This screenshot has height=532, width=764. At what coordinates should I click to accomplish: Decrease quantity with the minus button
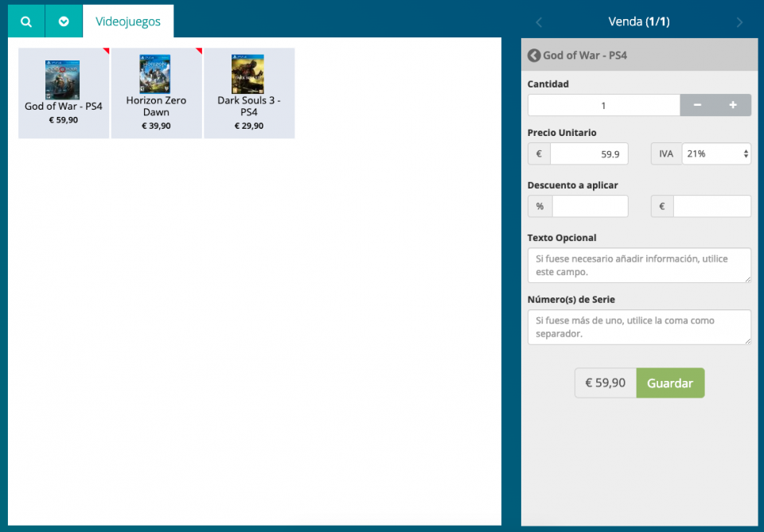pyautogui.click(x=697, y=106)
